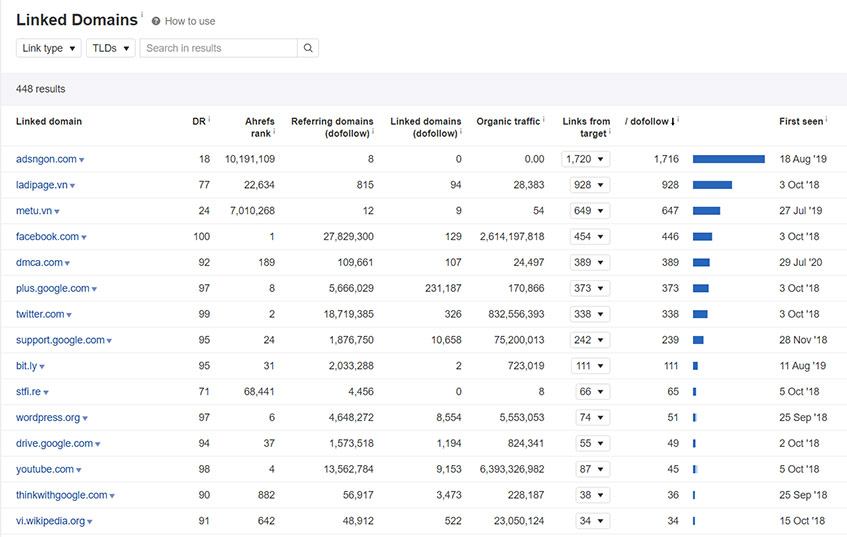Image resolution: width=847 pixels, height=537 pixels.
Task: Open the vi.wikipedia.org domain link
Action: click(x=50, y=521)
